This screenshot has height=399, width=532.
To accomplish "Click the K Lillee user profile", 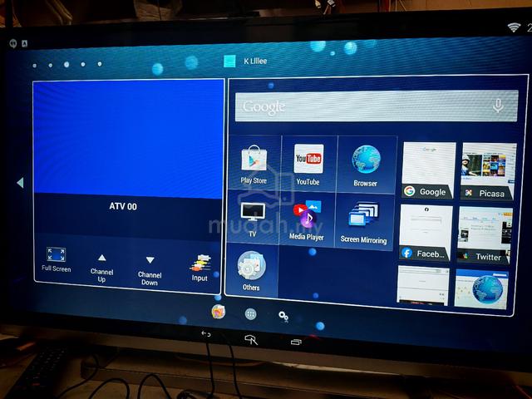I will tap(246, 61).
